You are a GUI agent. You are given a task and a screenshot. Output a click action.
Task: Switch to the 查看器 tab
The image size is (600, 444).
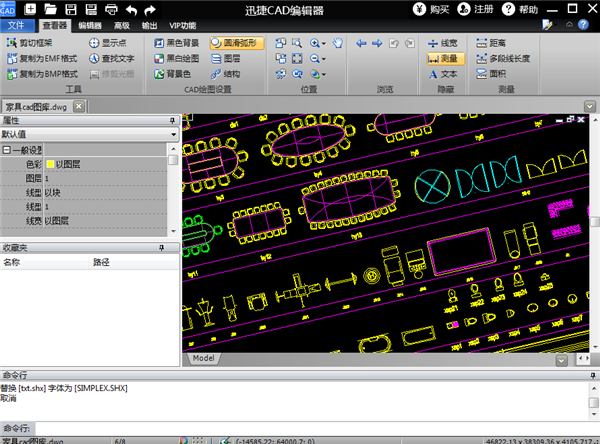coord(54,26)
